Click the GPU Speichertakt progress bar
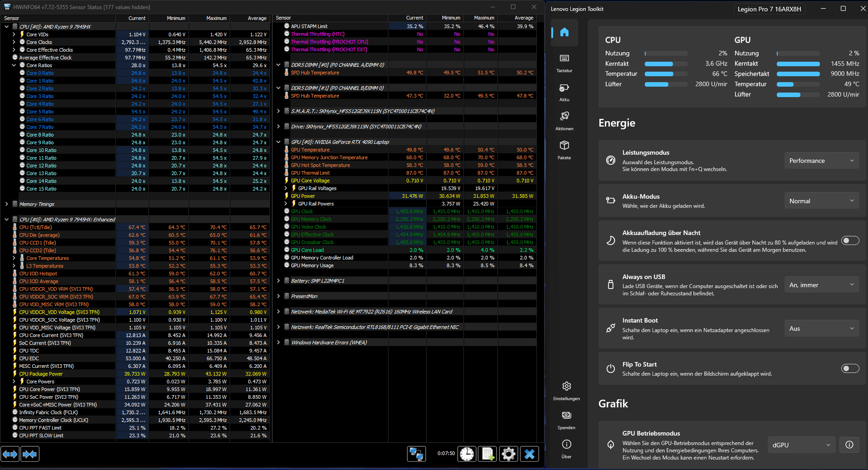 pos(798,74)
